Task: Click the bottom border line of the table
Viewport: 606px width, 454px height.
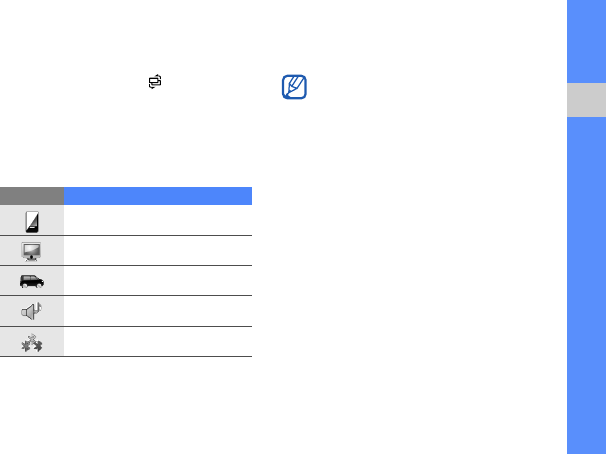Action: pyautogui.click(x=126, y=356)
